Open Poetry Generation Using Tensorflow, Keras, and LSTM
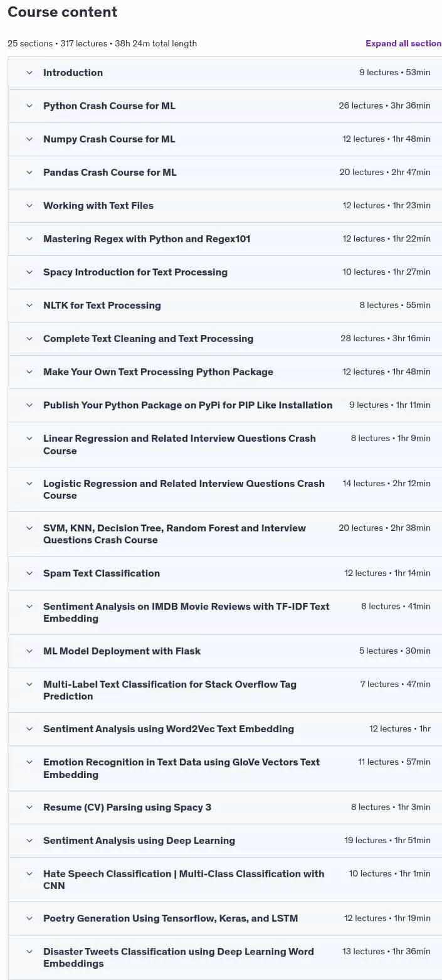 pyautogui.click(x=225, y=919)
